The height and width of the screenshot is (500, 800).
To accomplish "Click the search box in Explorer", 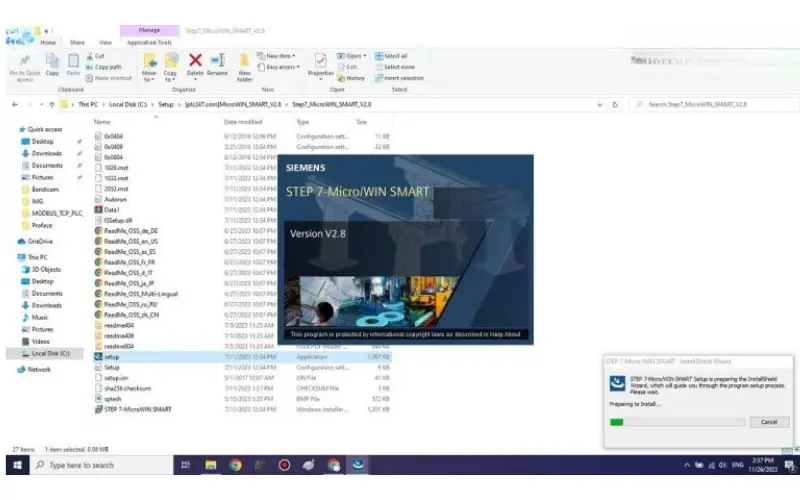I will (714, 104).
